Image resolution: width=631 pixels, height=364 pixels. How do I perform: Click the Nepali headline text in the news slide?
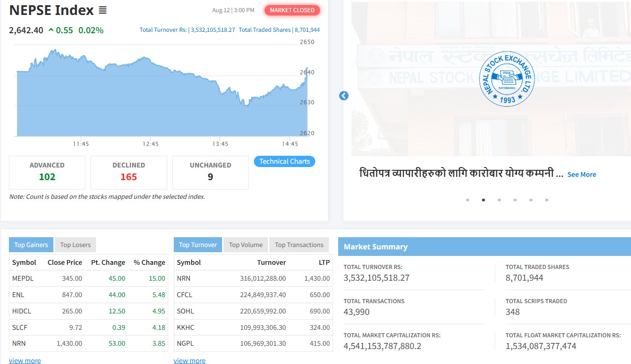pyautogui.click(x=461, y=174)
